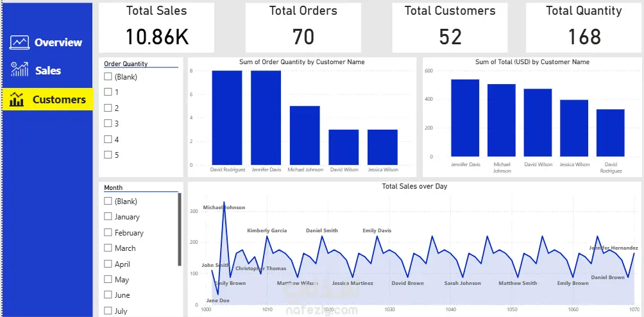Go to the Sales page
The width and height of the screenshot is (644, 317).
click(48, 71)
